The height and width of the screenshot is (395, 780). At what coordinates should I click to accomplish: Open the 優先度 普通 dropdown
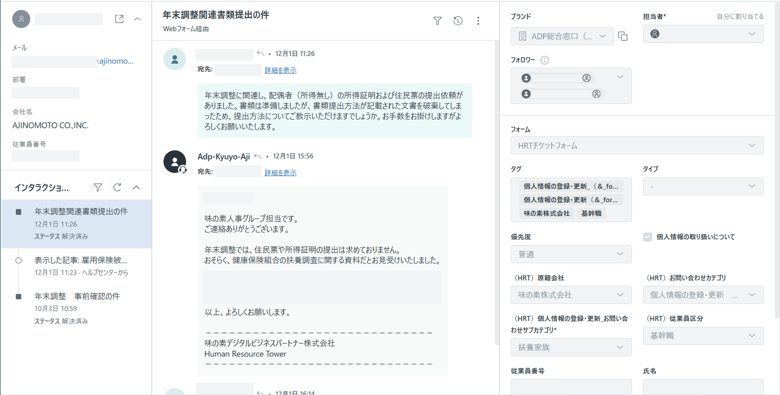coord(571,254)
